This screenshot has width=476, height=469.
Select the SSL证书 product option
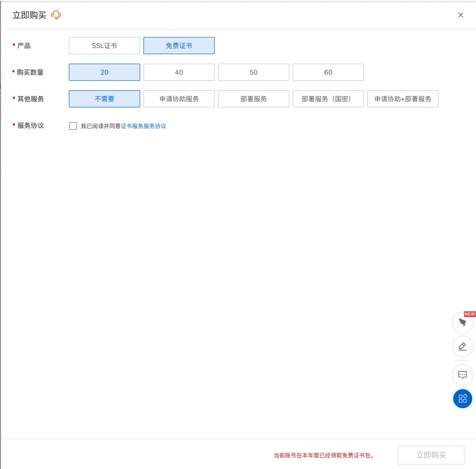(x=104, y=46)
